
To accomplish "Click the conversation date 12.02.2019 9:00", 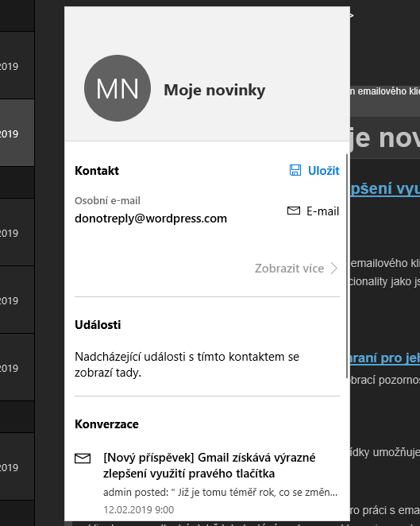I will tap(138, 509).
